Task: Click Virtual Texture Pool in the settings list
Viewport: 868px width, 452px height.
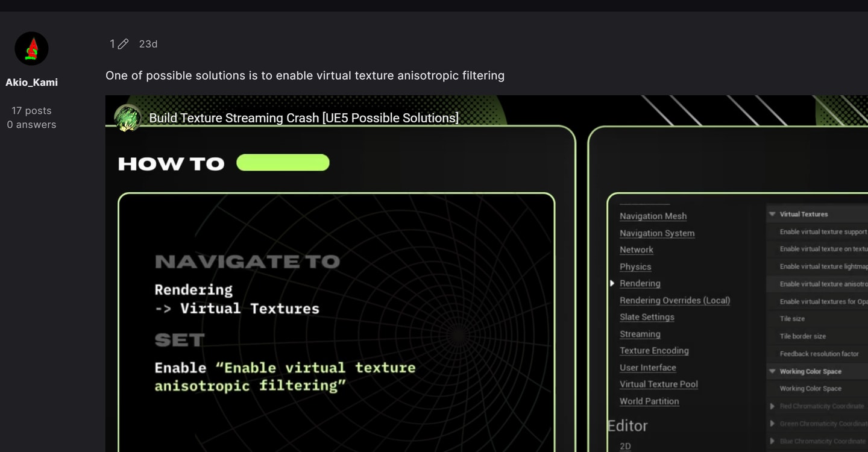Action: coord(659,384)
